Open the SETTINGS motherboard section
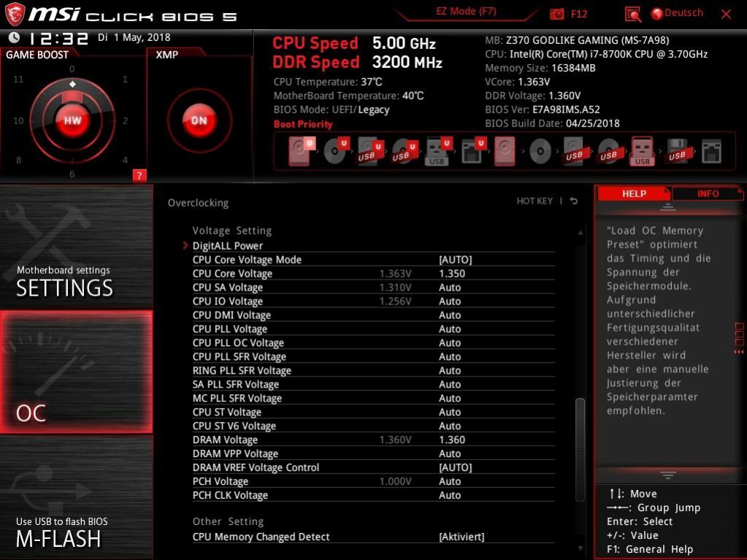Viewport: 747px width, 560px height. pyautogui.click(x=76, y=247)
